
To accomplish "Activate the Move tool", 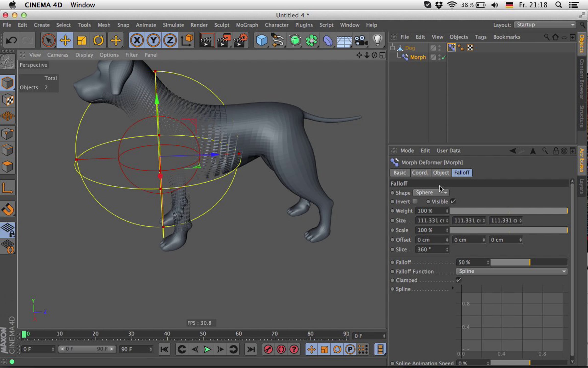I will point(65,40).
